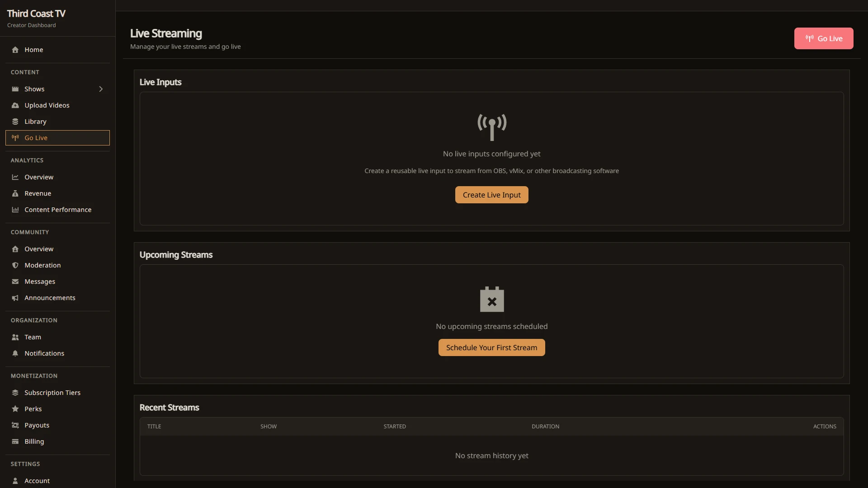Click the Content Performance bar chart icon
Viewport: 868px width, 488px height.
pyautogui.click(x=15, y=210)
